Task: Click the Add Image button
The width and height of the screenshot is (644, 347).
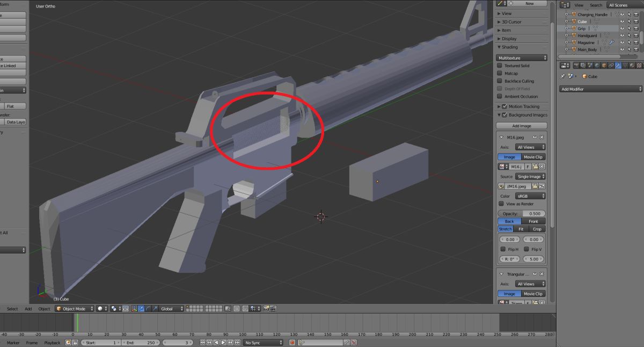Action: [522, 126]
